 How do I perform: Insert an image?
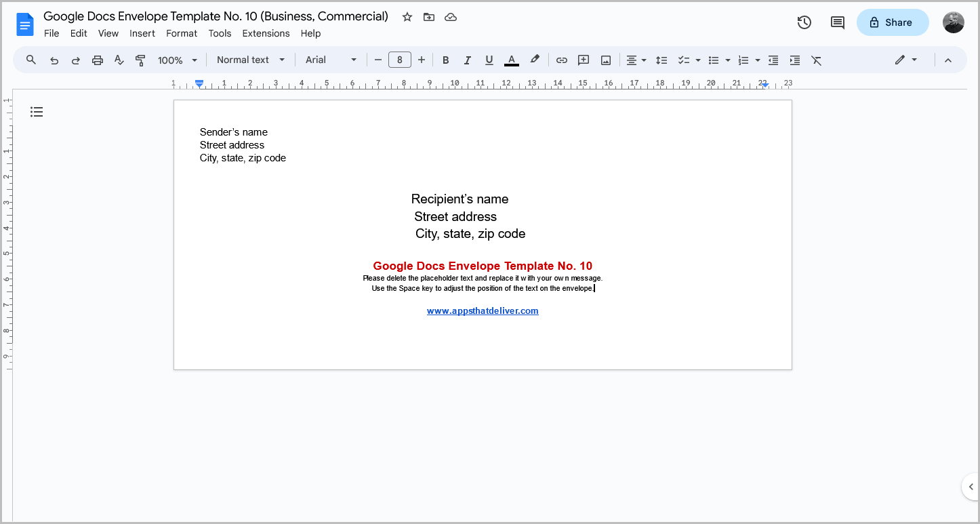click(x=606, y=60)
